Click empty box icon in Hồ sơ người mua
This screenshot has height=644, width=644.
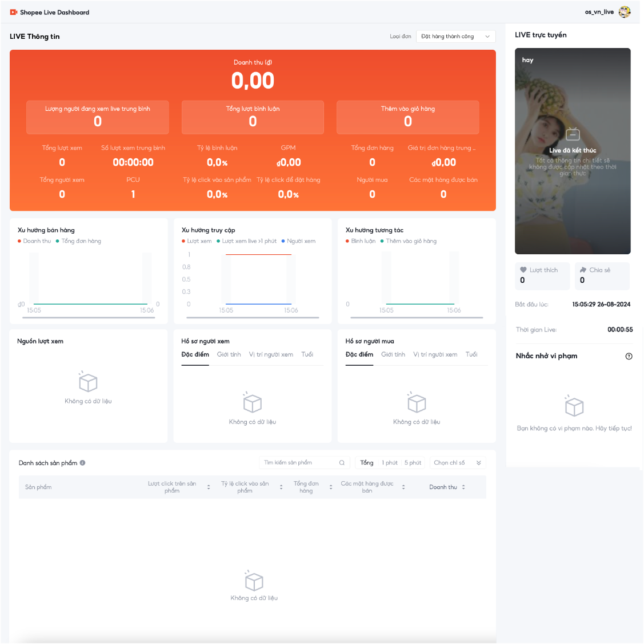[x=417, y=402]
